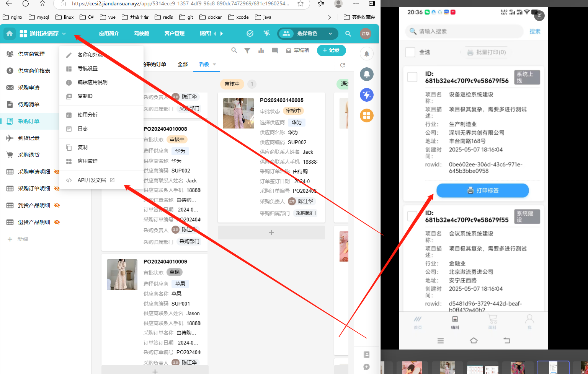
Task: Click the check-circle icon in the teal header
Action: tap(250, 34)
